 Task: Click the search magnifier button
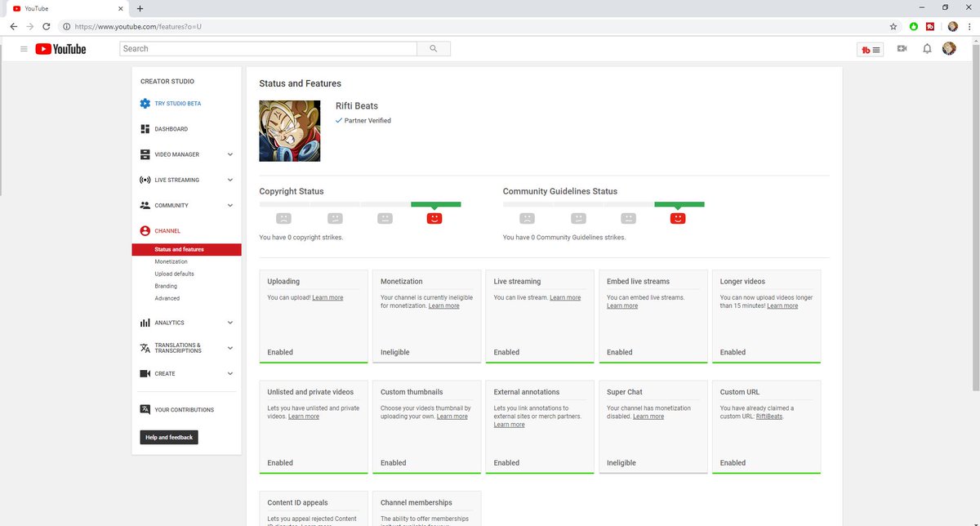pos(434,49)
